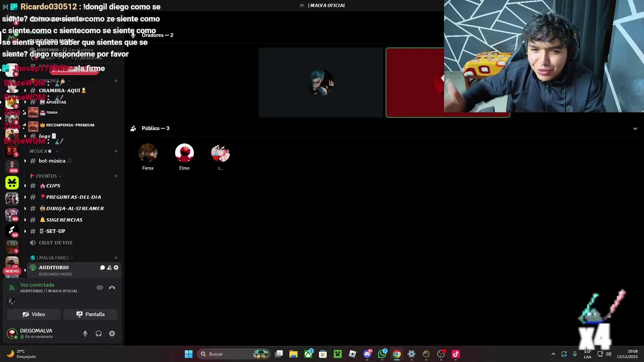Select the speaker tile with blue-haired avatar
The image size is (644, 362).
pos(321,82)
